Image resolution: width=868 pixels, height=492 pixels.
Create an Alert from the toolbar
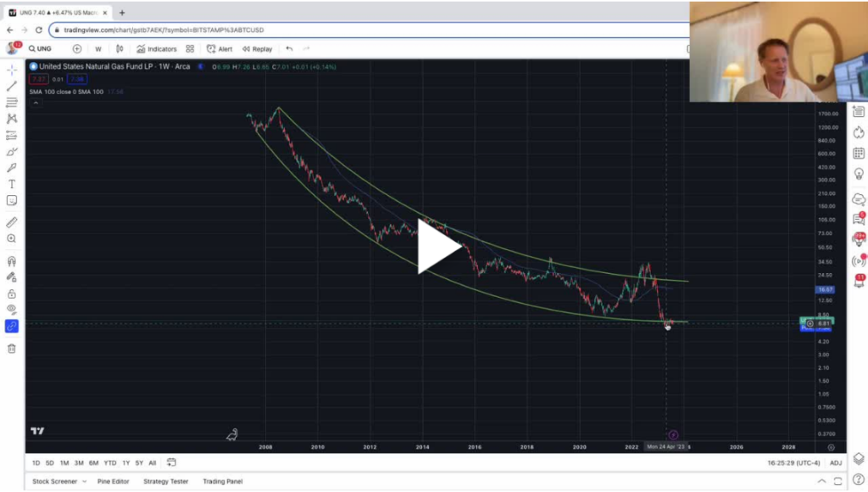click(x=220, y=48)
